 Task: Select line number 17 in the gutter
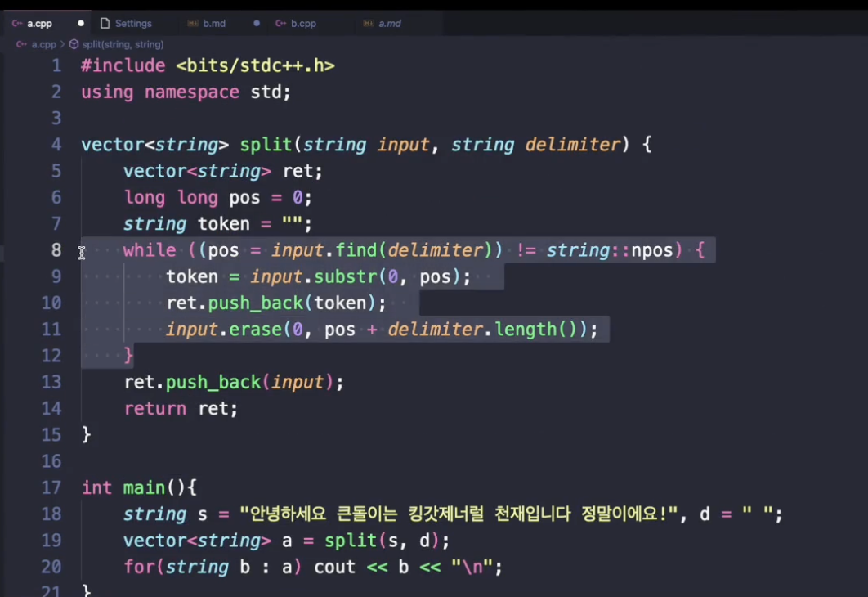tap(51, 487)
